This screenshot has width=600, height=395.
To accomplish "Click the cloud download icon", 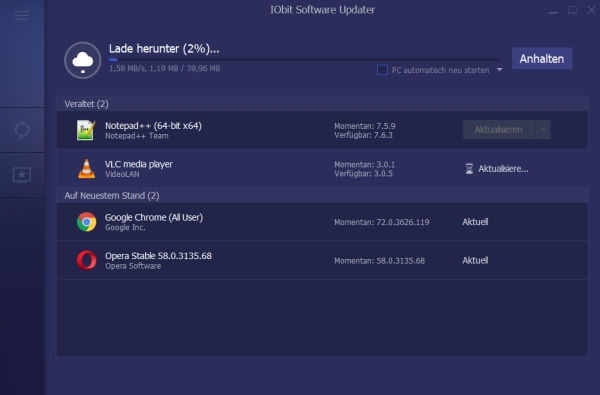I will (x=83, y=60).
